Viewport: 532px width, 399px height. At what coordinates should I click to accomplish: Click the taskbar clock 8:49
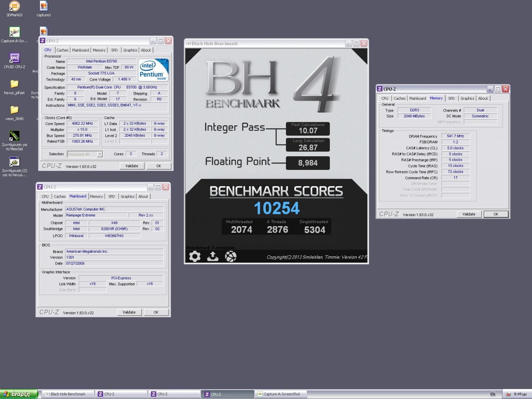tap(520, 394)
